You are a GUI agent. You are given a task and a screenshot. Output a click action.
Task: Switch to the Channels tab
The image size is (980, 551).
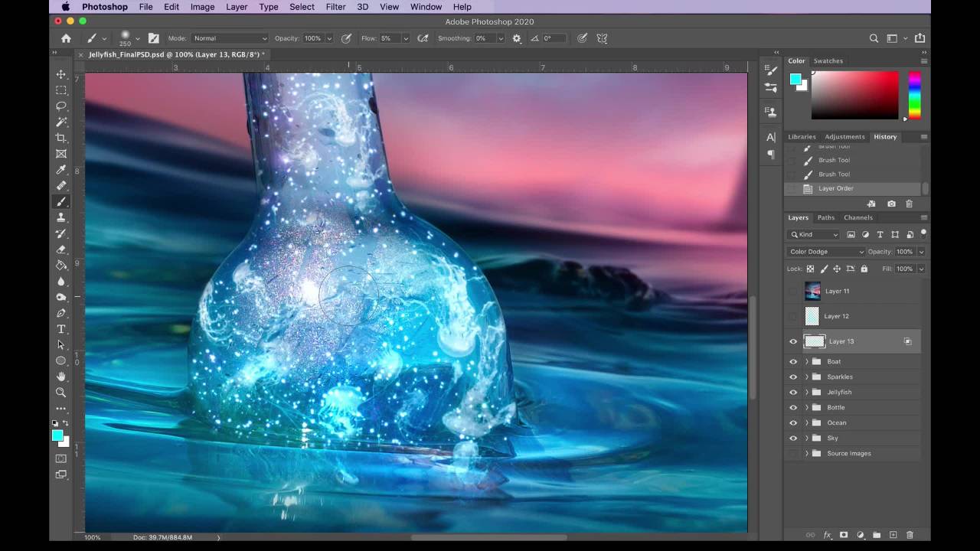(x=857, y=217)
